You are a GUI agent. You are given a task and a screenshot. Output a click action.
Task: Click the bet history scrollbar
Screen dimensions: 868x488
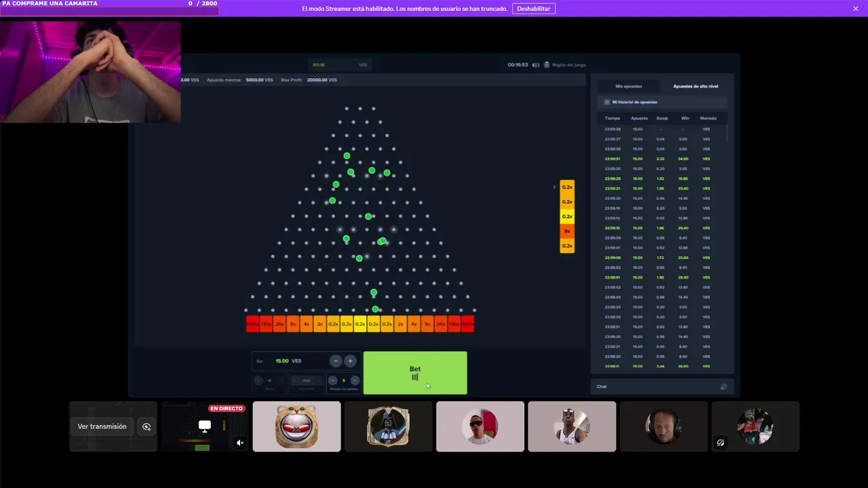point(726,133)
